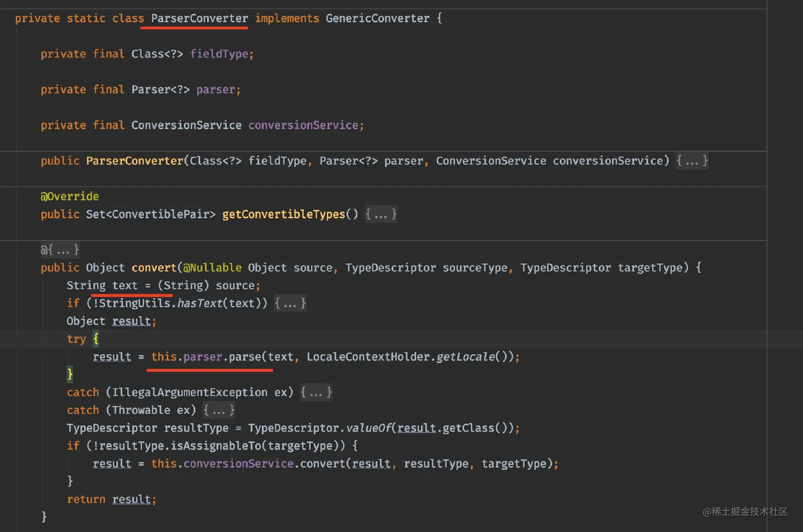Viewport: 803px width, 532px height.
Task: Click the conversionService field declaration
Action: pos(303,125)
